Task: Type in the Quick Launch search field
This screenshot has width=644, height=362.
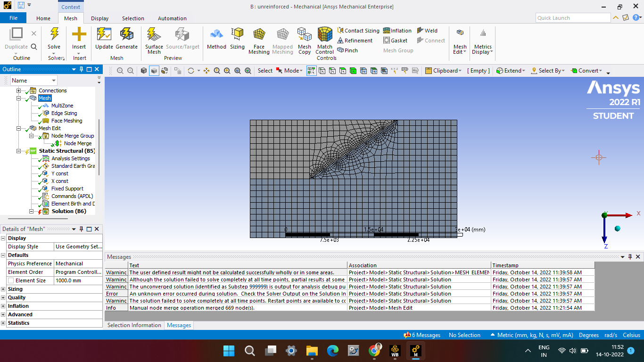Action: pos(573,18)
